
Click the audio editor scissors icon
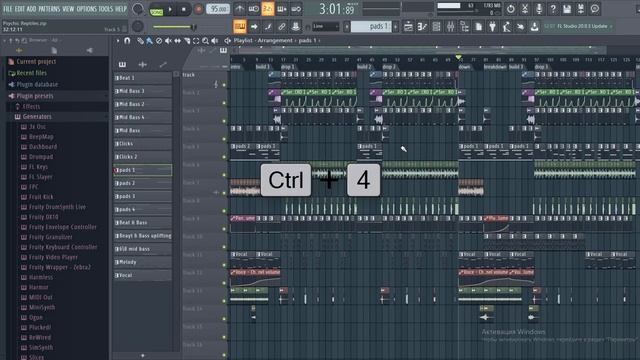coord(525,9)
